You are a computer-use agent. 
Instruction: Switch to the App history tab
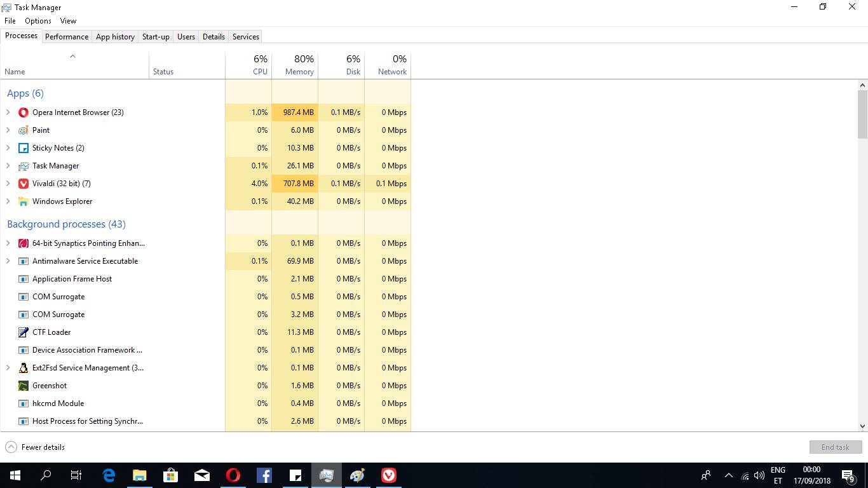tap(115, 37)
